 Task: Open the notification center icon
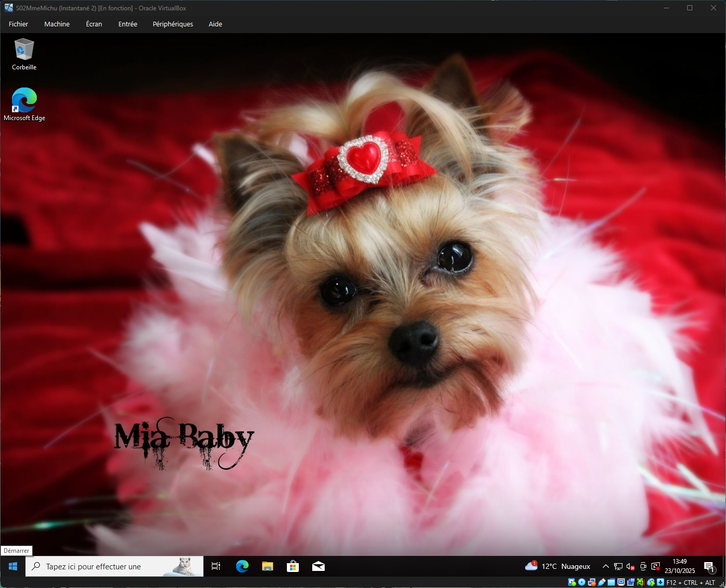pyautogui.click(x=709, y=566)
